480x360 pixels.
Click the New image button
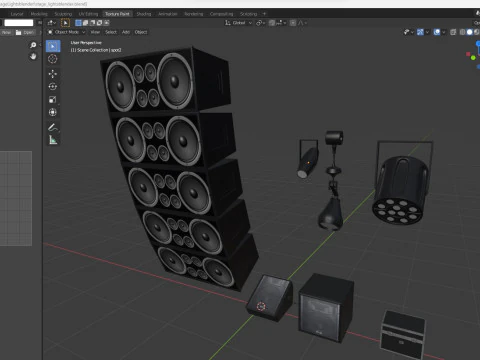tap(6, 32)
